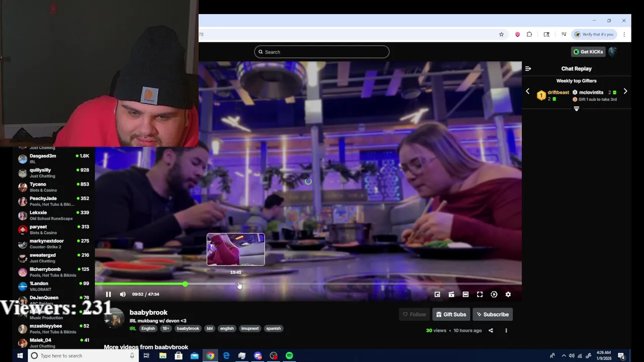Click the 15:41 preview thumbnail
Image resolution: width=644 pixels, height=362 pixels.
point(235,249)
